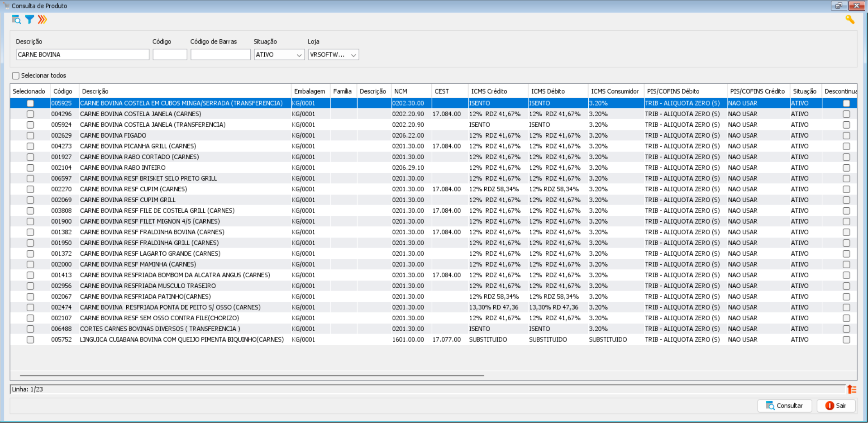Click the orange sort icon beside status bar
The height and width of the screenshot is (423, 868).
(x=851, y=389)
